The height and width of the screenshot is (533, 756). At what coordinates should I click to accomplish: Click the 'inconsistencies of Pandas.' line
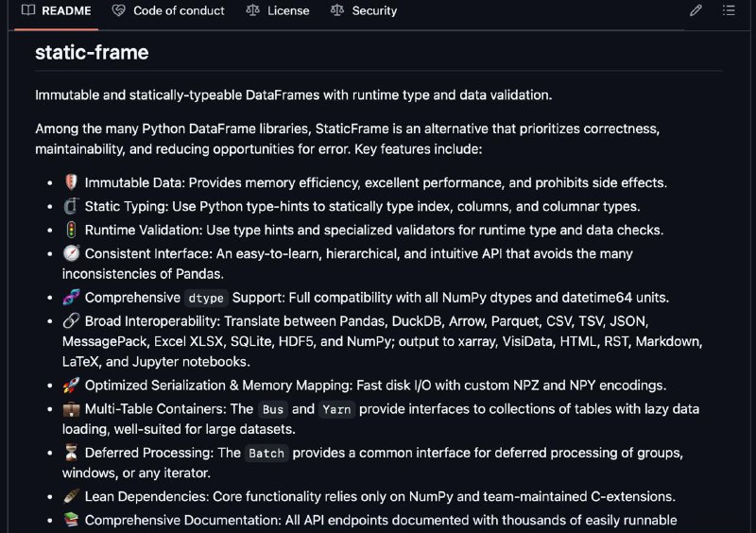143,274
